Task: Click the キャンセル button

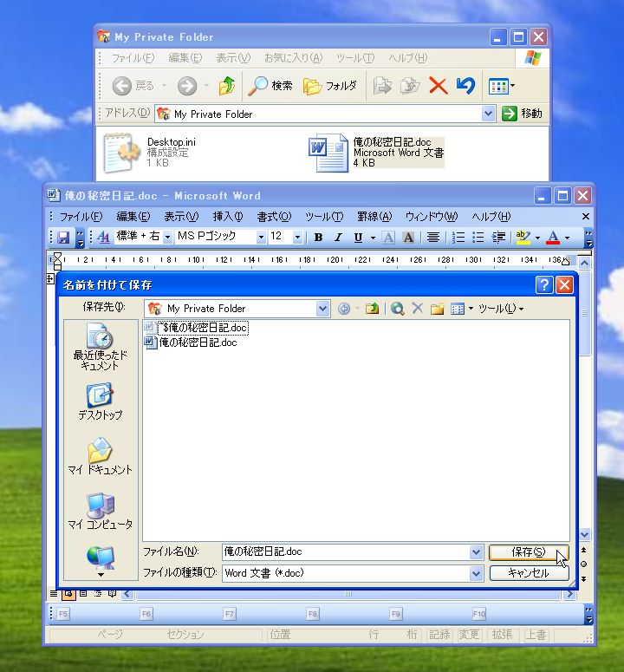Action: pos(529,573)
